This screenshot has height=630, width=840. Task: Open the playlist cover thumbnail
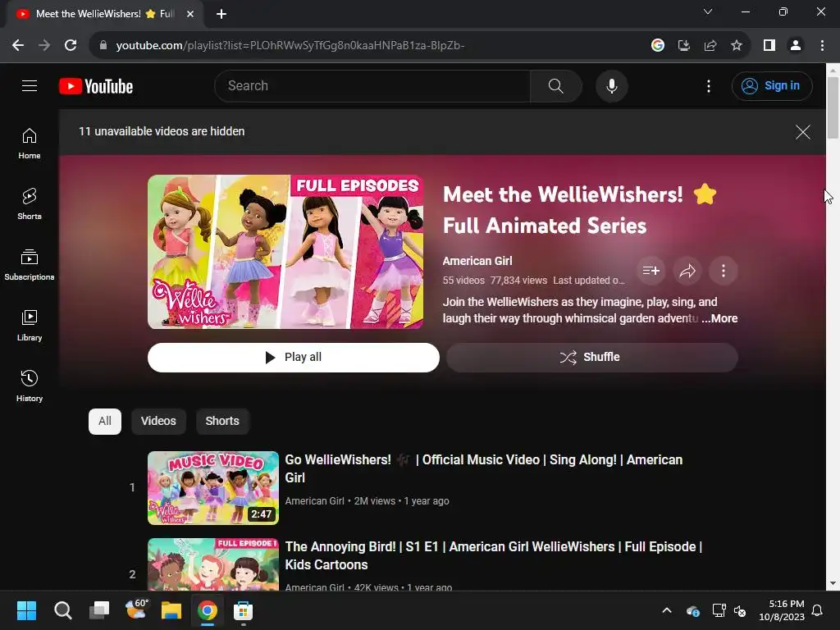(285, 252)
